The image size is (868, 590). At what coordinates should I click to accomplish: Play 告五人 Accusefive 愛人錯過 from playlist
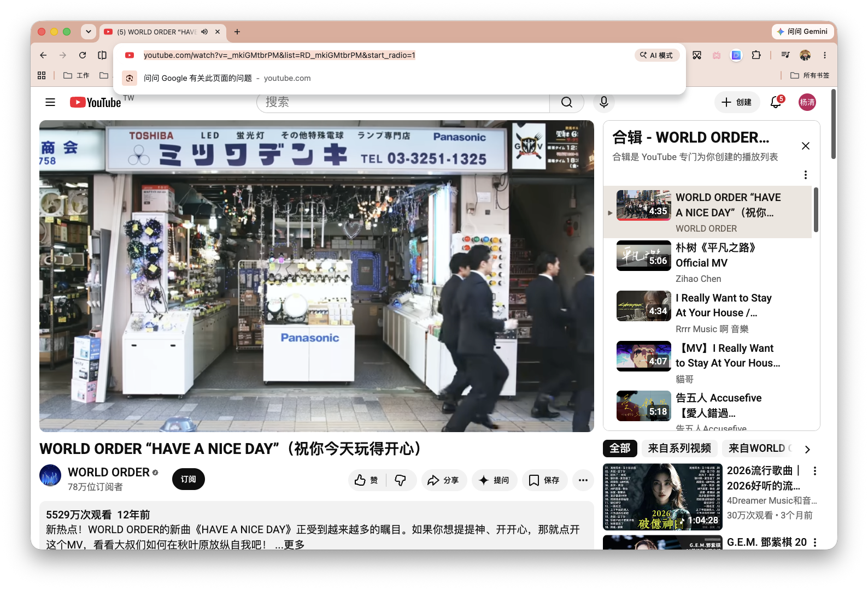707,410
